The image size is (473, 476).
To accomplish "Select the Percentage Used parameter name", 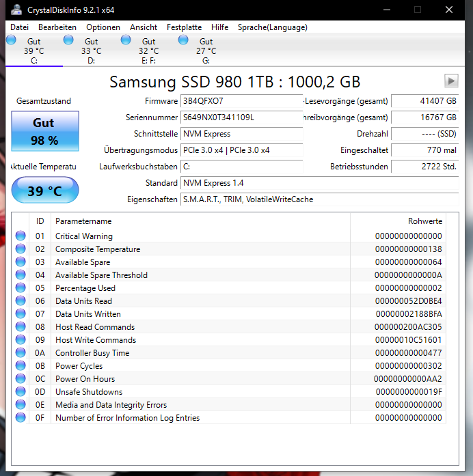I will (85, 288).
